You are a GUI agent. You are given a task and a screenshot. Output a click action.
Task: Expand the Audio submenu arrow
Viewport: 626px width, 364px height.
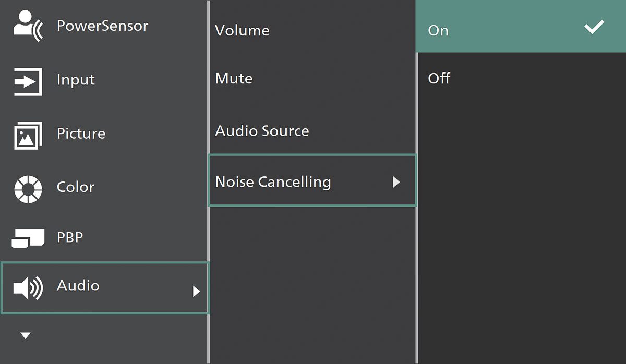196,291
